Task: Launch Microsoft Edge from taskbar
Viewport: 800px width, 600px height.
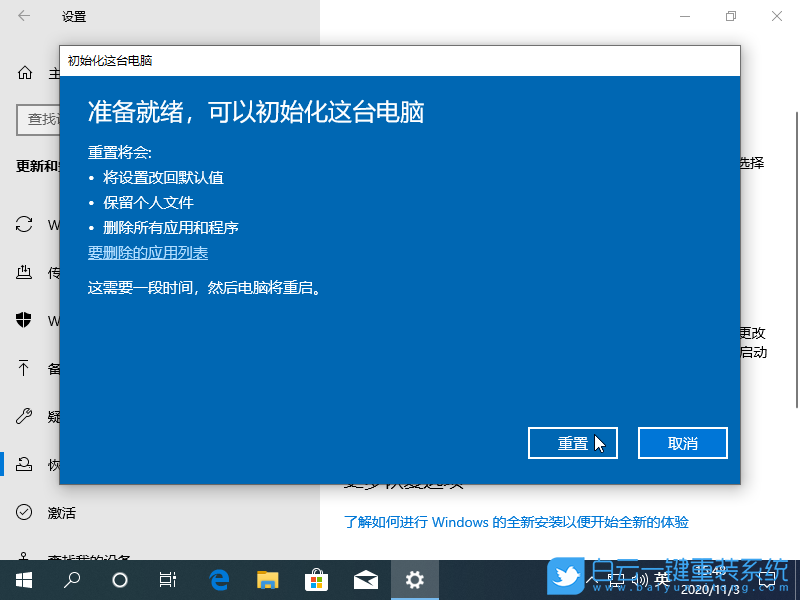Action: pyautogui.click(x=219, y=580)
